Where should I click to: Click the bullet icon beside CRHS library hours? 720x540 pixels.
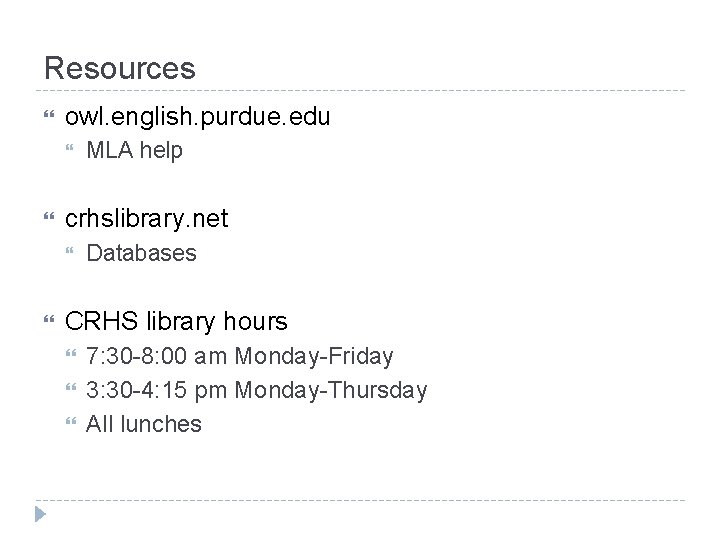click(50, 322)
